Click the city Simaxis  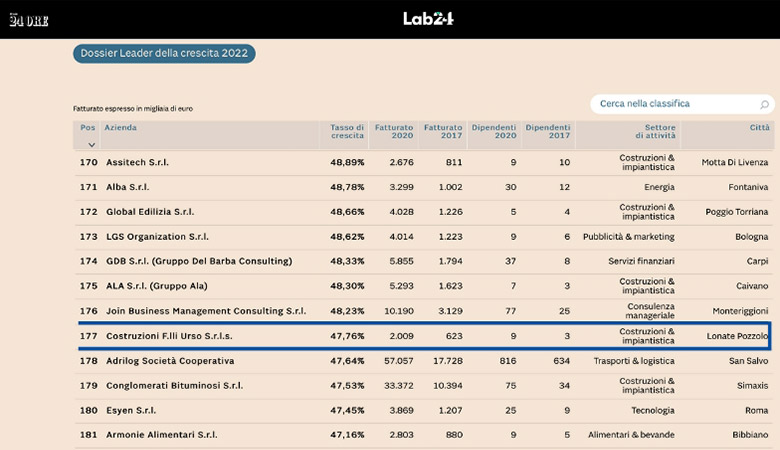(753, 385)
